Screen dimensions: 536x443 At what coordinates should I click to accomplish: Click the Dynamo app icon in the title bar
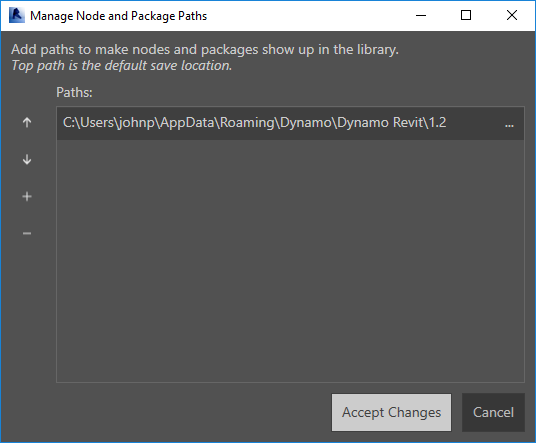[x=17, y=15]
